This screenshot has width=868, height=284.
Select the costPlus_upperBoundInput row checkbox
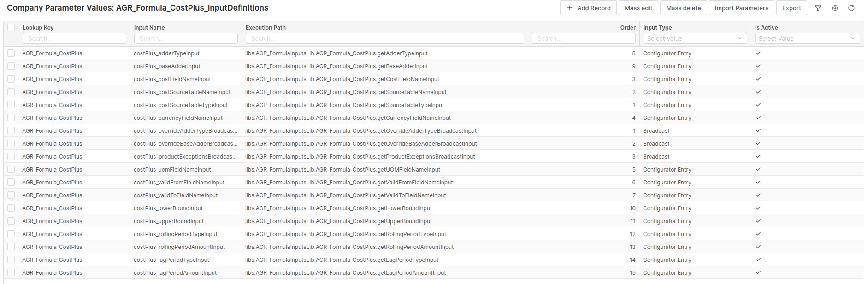(x=11, y=221)
